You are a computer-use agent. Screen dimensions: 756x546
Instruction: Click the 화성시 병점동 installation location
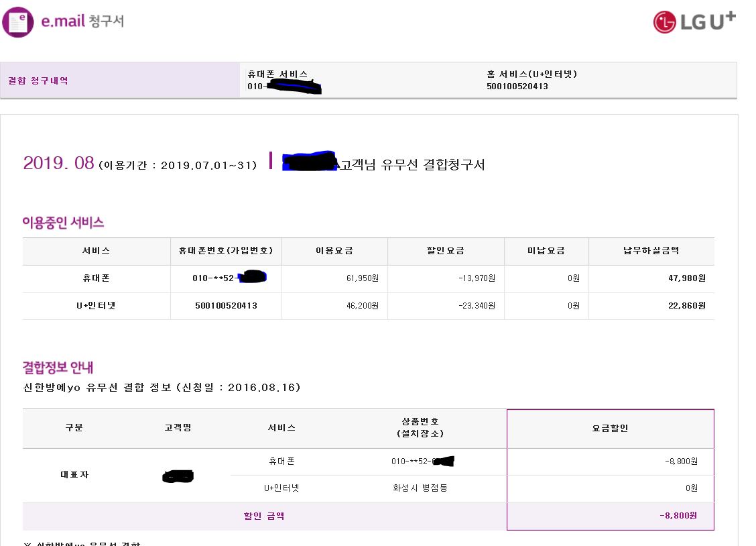(x=420, y=488)
